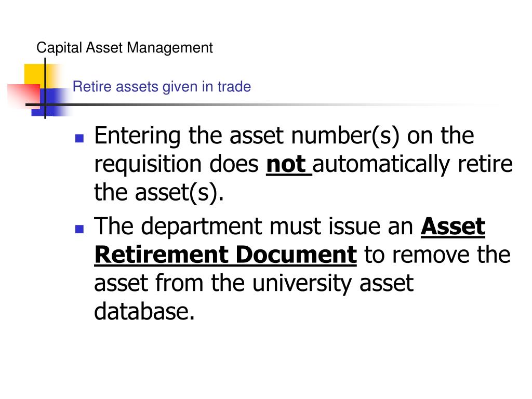Click the word 'requisition' in first bullet
The height and width of the screenshot is (399, 532).
coord(148,165)
